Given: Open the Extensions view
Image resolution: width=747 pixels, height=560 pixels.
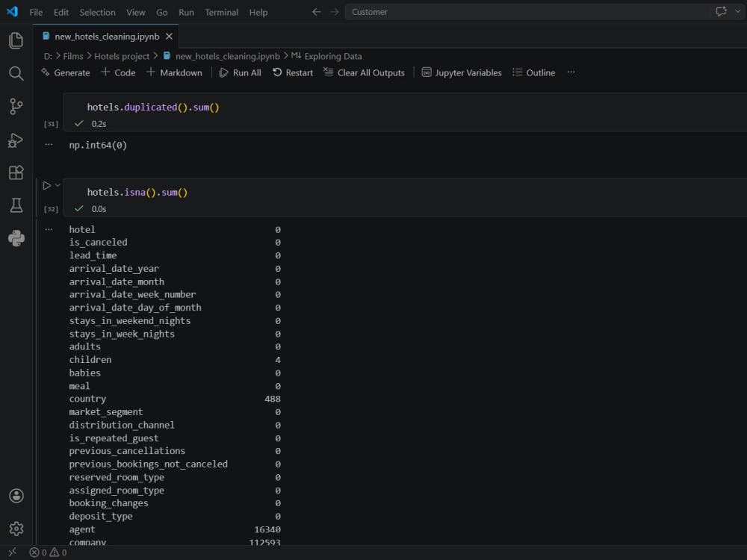Looking at the screenshot, I should tap(16, 172).
